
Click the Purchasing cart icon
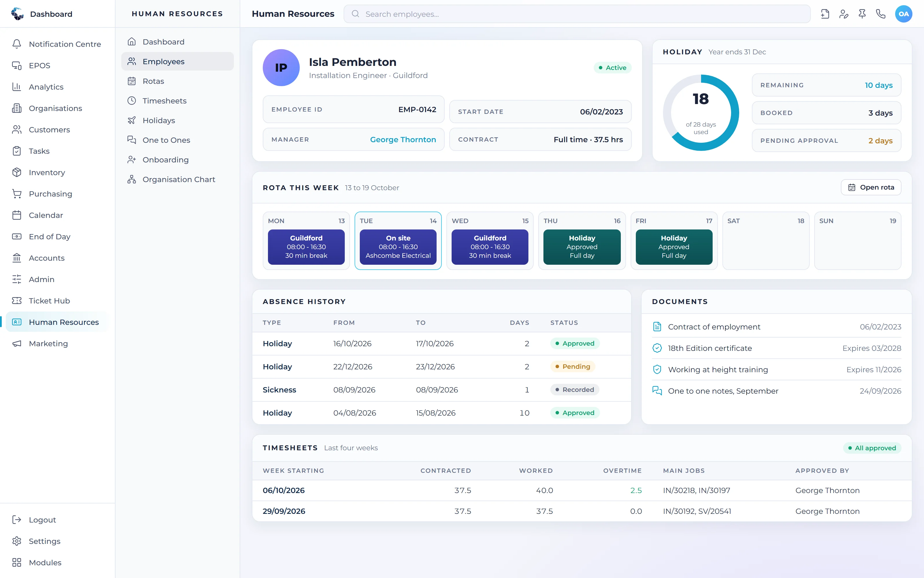coord(17,194)
